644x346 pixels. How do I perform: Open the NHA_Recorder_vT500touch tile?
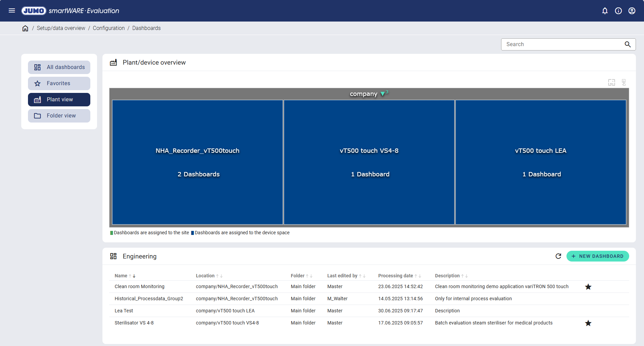(197, 162)
